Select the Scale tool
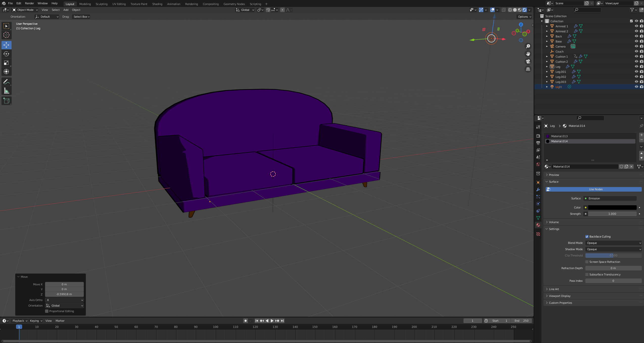This screenshot has width=644, height=343. (6, 63)
